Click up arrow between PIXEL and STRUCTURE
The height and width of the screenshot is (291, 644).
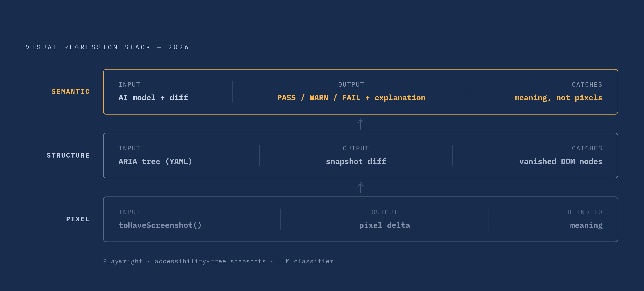coord(360,187)
